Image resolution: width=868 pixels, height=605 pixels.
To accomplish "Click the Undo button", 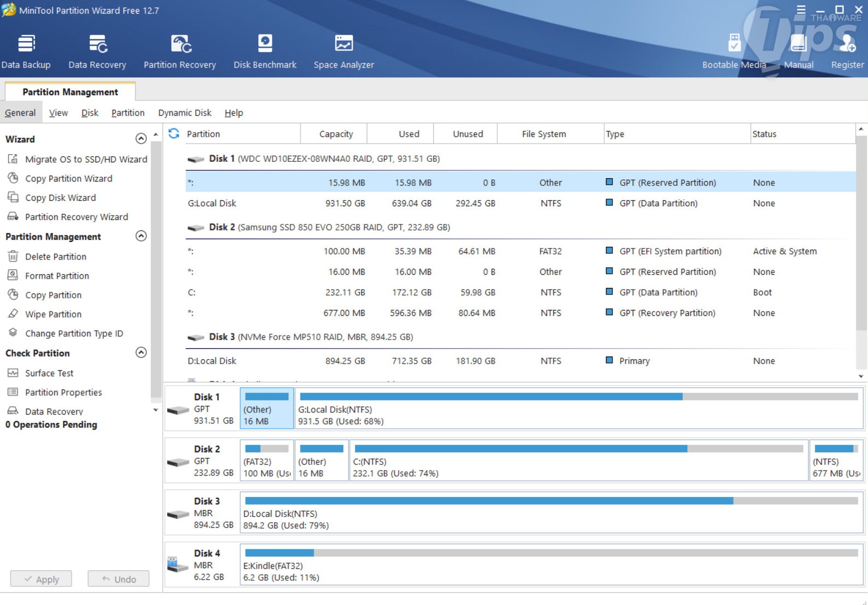I will click(x=118, y=579).
